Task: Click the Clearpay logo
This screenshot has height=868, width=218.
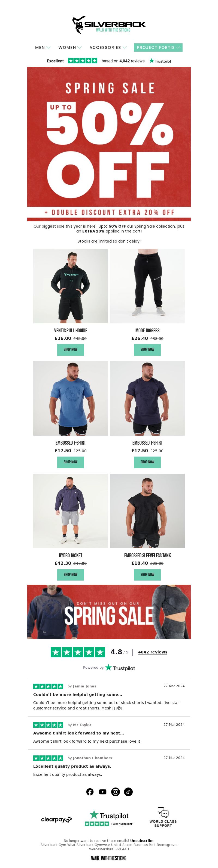Action: tap(56, 820)
